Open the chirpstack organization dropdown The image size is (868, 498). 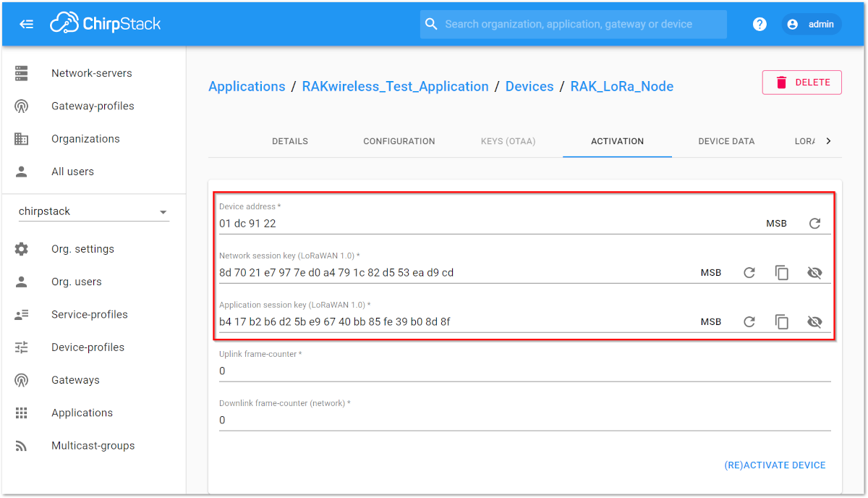click(93, 211)
